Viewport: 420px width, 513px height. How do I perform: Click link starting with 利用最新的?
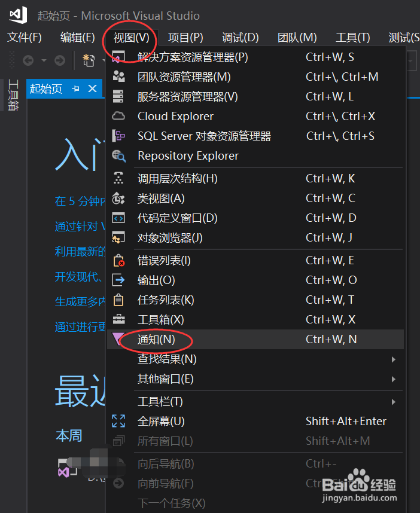(80, 251)
